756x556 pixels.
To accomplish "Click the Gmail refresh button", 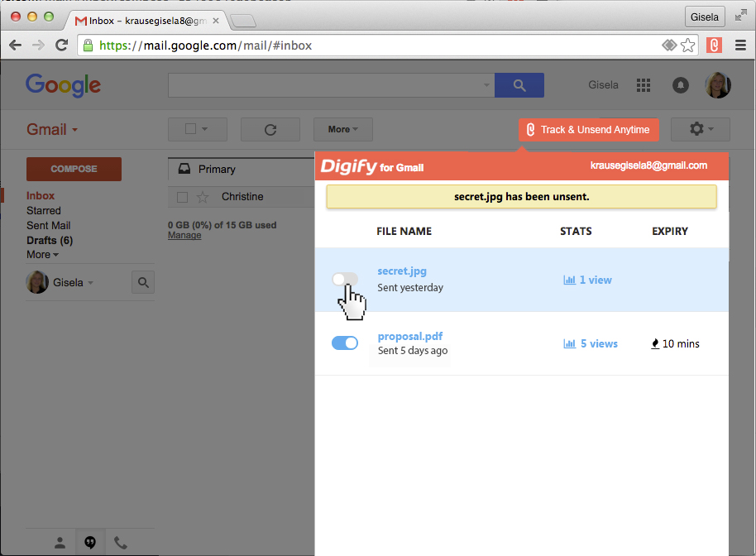I will 270,129.
